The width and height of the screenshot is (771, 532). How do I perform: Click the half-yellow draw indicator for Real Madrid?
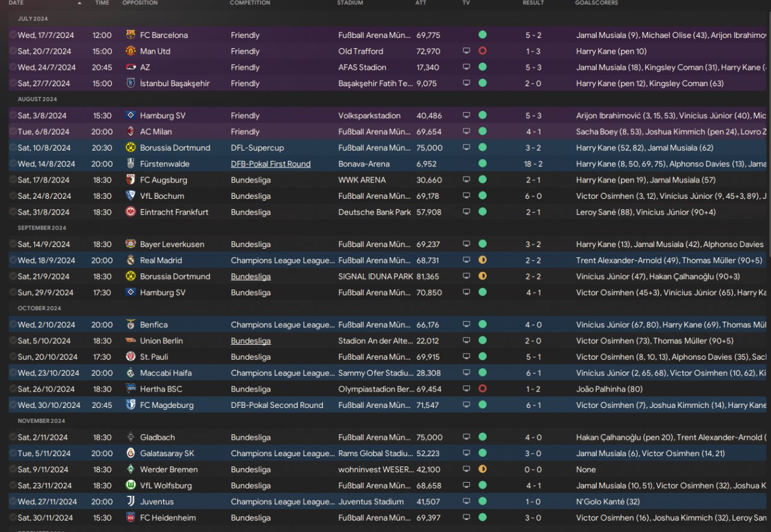point(482,260)
